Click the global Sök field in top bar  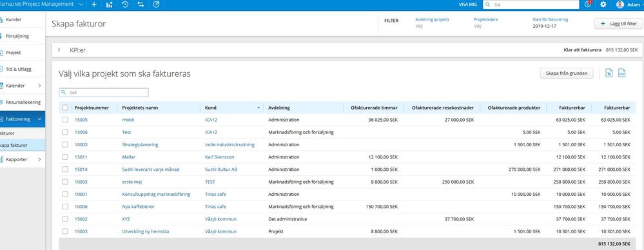[531, 5]
